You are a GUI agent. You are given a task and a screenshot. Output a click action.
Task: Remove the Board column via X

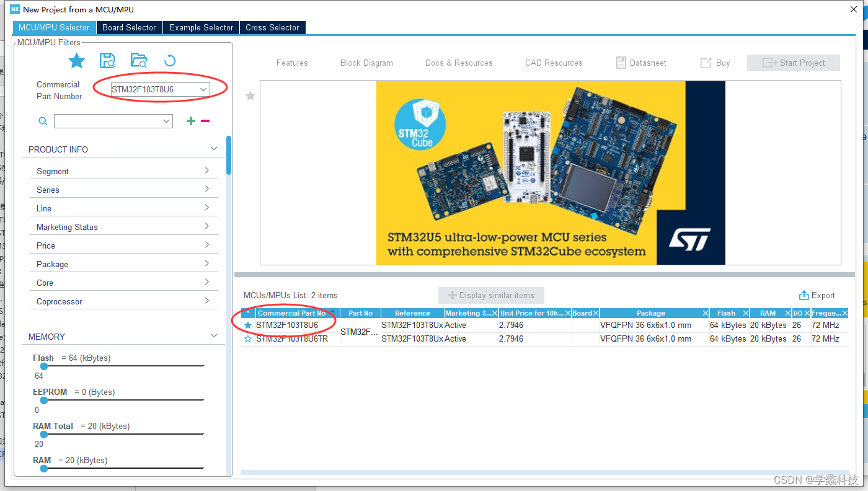595,313
